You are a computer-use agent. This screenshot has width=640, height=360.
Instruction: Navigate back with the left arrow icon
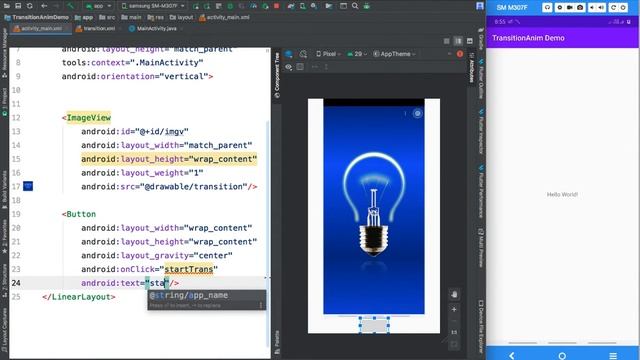[x=44, y=6]
